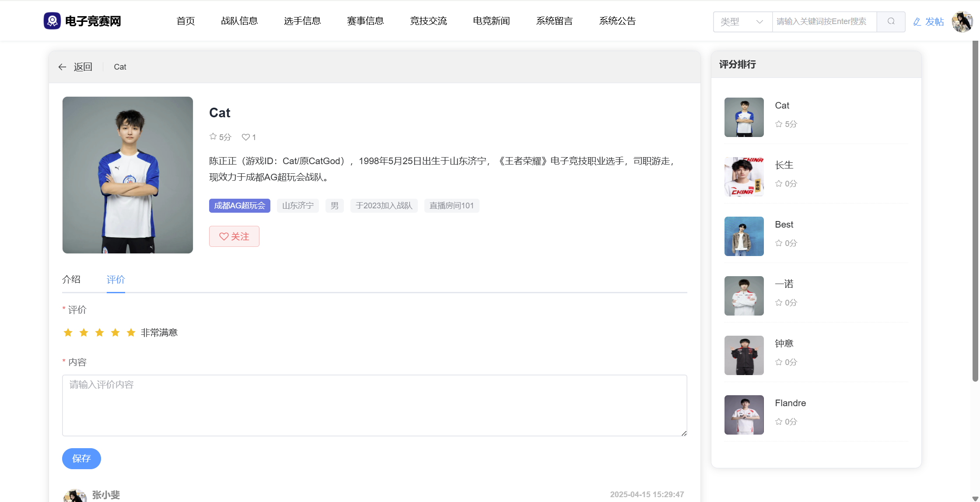Click the back arrow icon
The image size is (980, 502).
click(x=62, y=67)
